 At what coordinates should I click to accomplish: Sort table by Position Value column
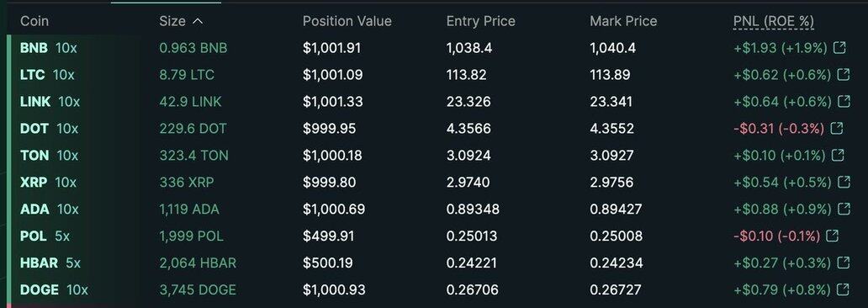tap(347, 21)
